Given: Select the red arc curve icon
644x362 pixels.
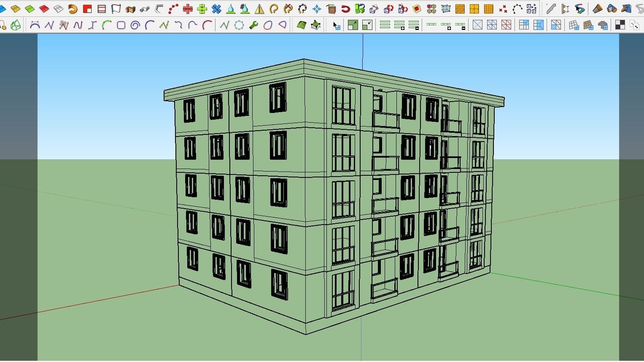Looking at the screenshot, I should point(207,25).
